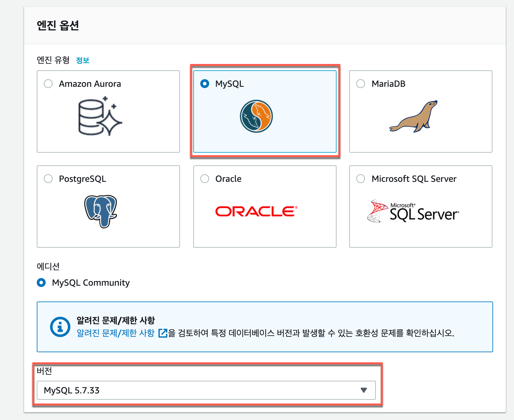Click the MariaDB seal logo
Viewport: 514px width, 420px height.
[413, 116]
